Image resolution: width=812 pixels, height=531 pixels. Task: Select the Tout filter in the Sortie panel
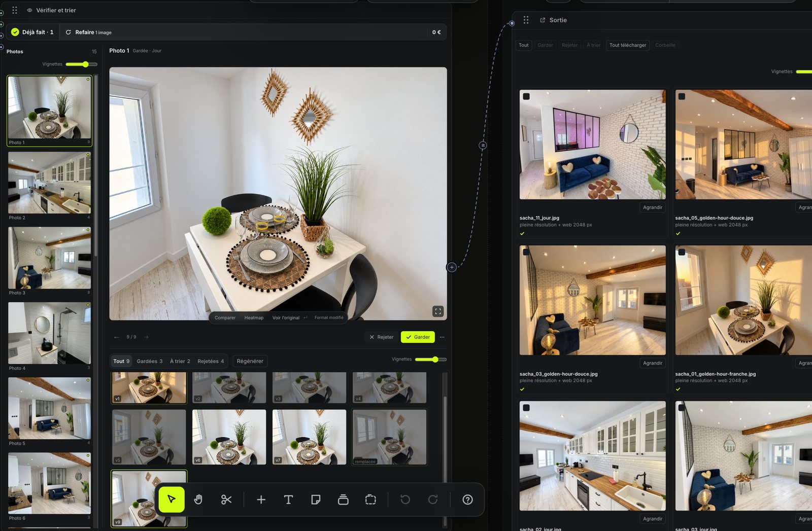524,45
